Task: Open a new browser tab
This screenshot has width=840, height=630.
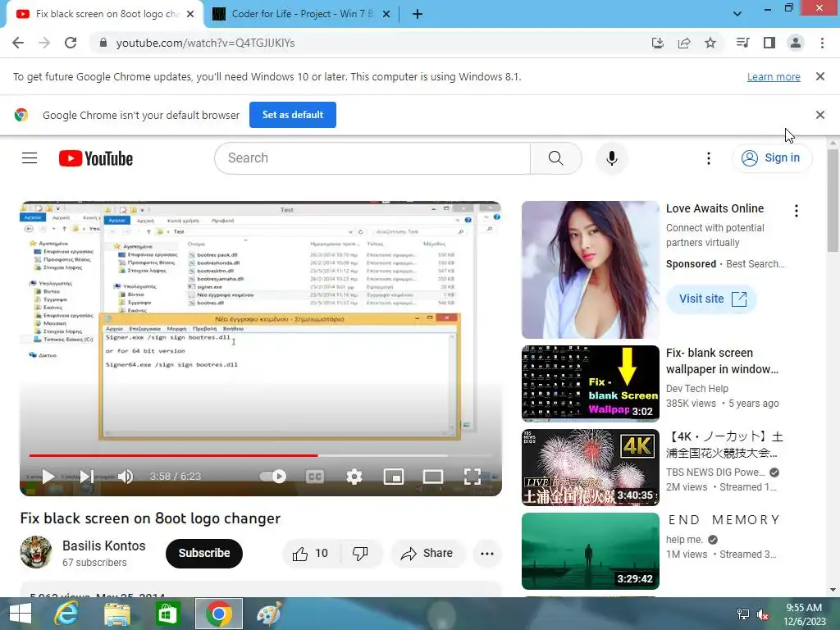Action: [x=418, y=14]
